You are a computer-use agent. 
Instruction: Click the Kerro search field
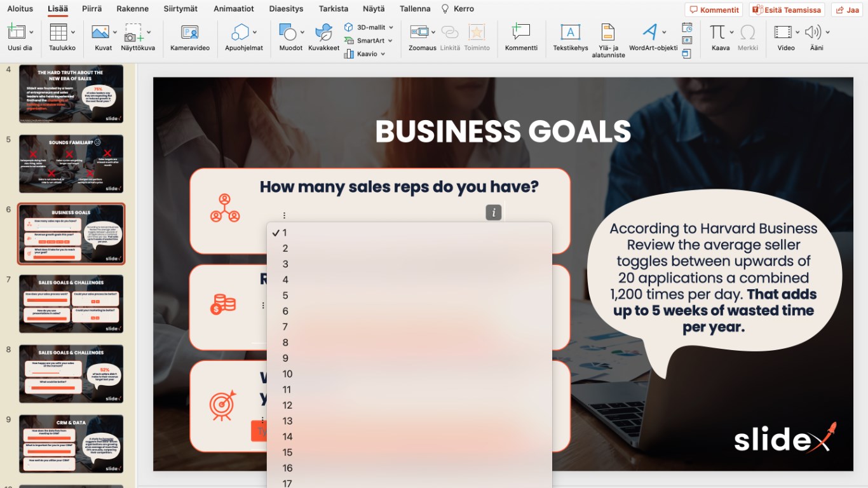(x=458, y=9)
